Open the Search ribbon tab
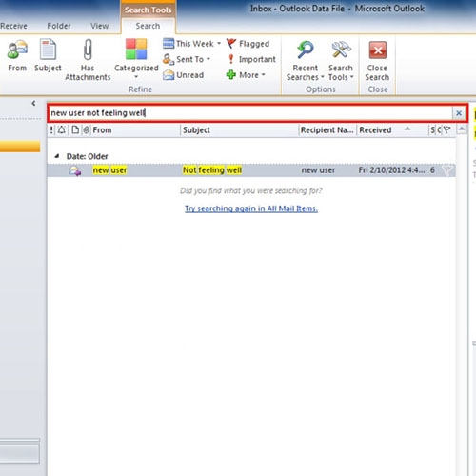 (x=148, y=26)
